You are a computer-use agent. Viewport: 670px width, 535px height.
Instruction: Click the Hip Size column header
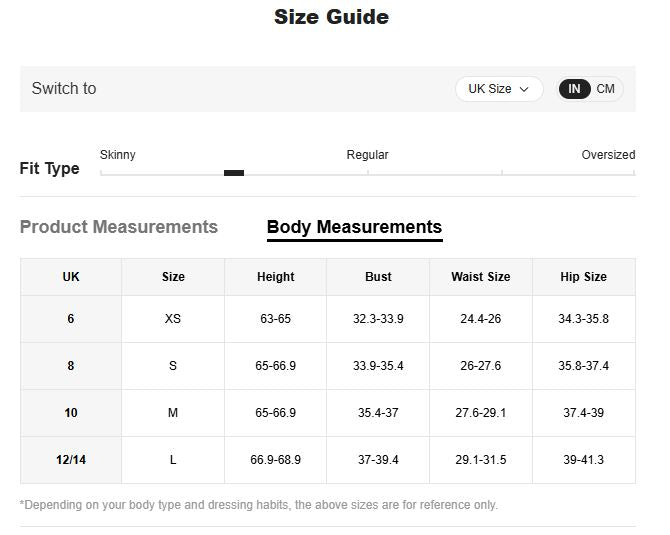[583, 277]
